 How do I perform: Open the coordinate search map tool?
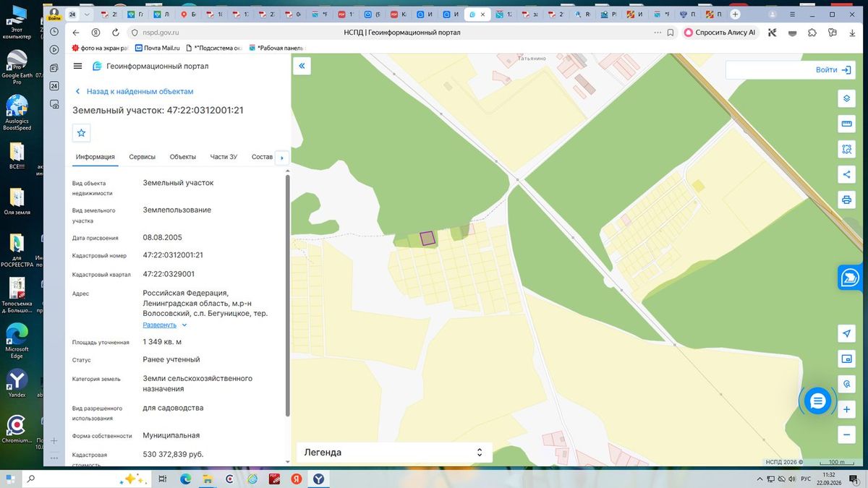(x=846, y=384)
